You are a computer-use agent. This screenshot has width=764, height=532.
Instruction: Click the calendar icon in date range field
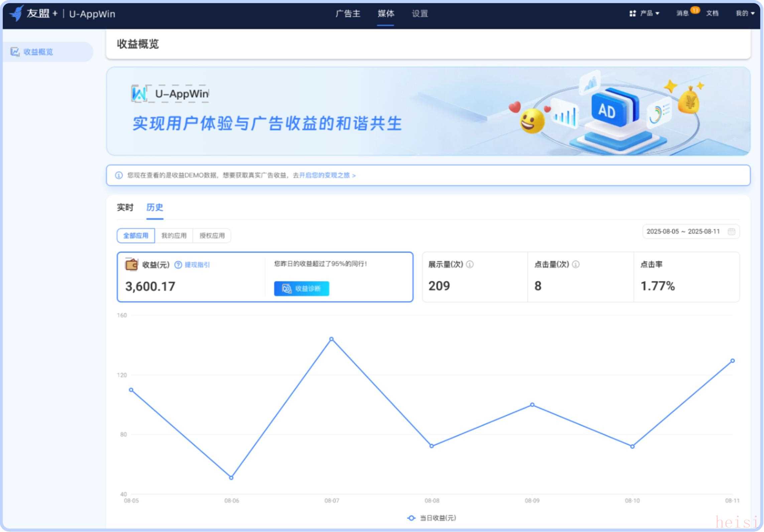(x=731, y=232)
